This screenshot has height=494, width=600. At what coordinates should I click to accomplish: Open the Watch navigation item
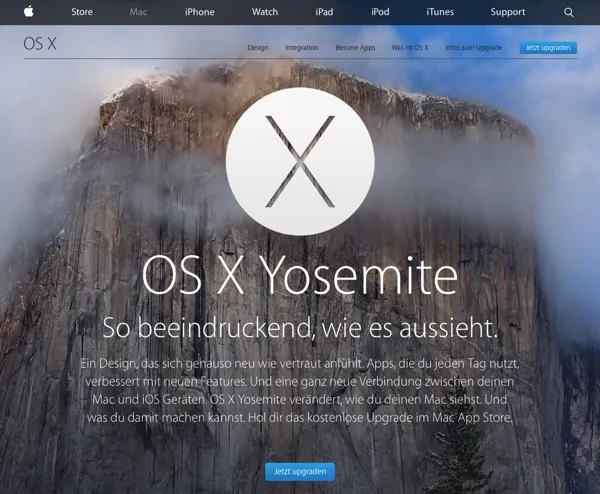(x=265, y=12)
